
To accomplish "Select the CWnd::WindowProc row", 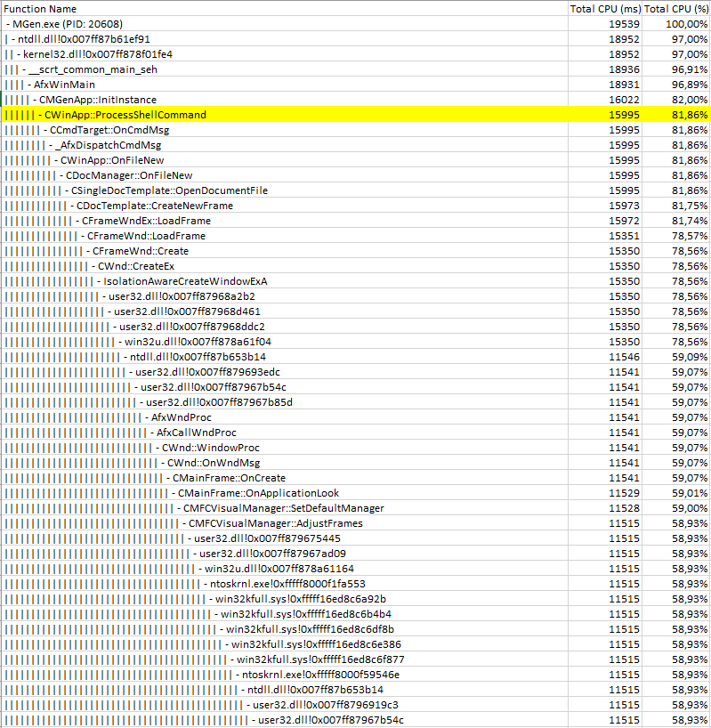I will tap(356, 448).
